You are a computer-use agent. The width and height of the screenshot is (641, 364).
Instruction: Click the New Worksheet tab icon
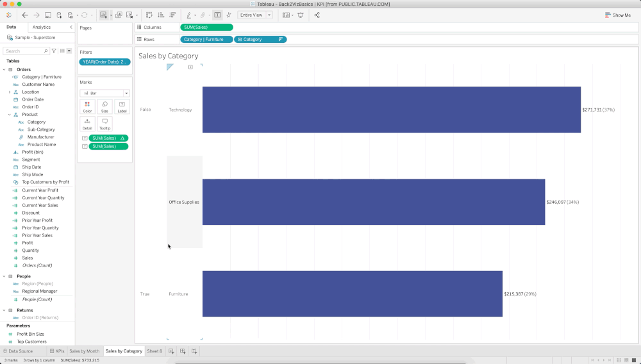[171, 351]
